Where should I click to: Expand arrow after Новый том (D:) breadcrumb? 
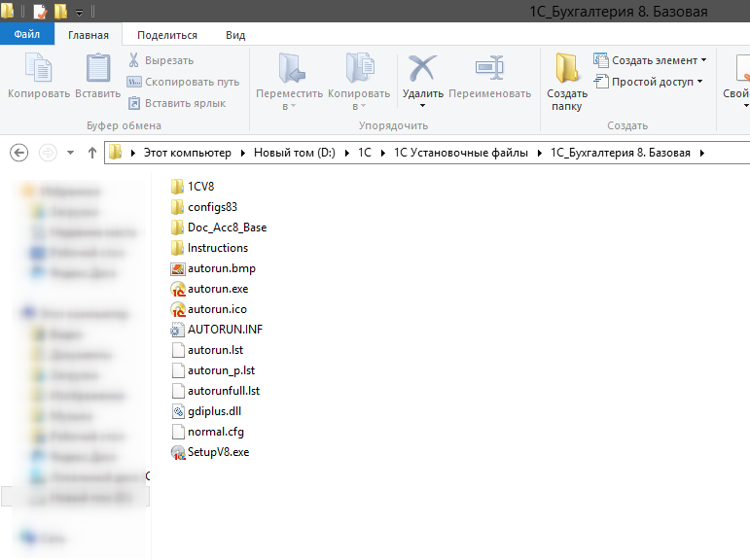coord(346,153)
